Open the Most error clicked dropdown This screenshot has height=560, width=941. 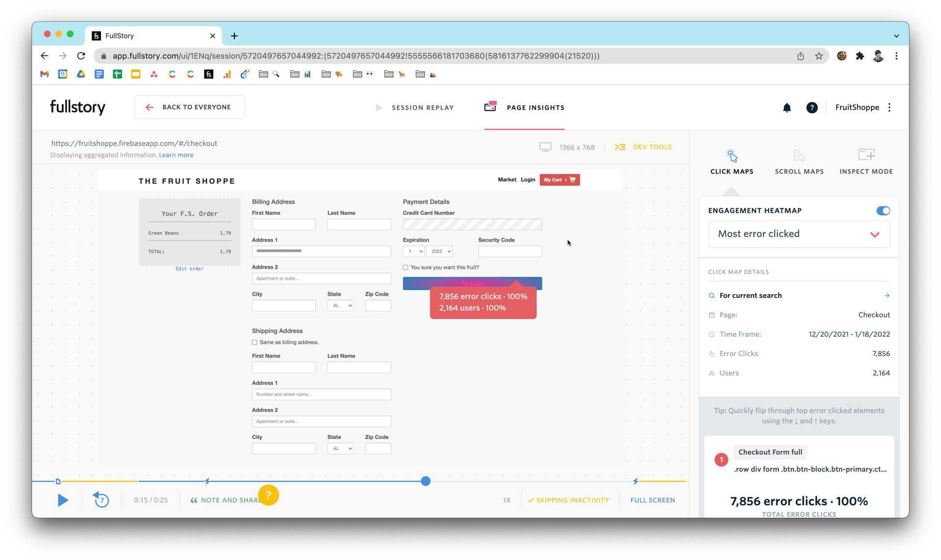point(798,234)
